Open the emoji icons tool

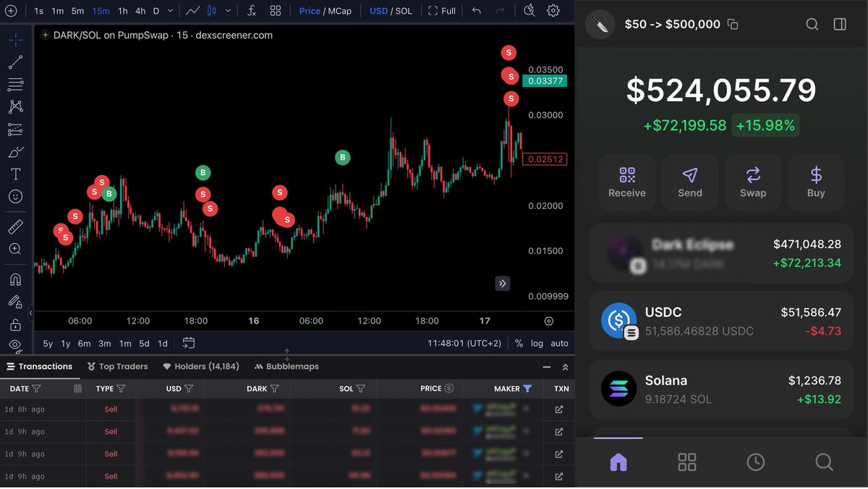tap(15, 197)
